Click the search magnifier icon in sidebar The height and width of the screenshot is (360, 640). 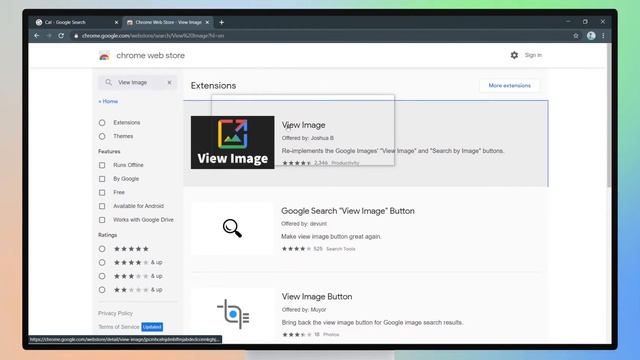(x=108, y=82)
